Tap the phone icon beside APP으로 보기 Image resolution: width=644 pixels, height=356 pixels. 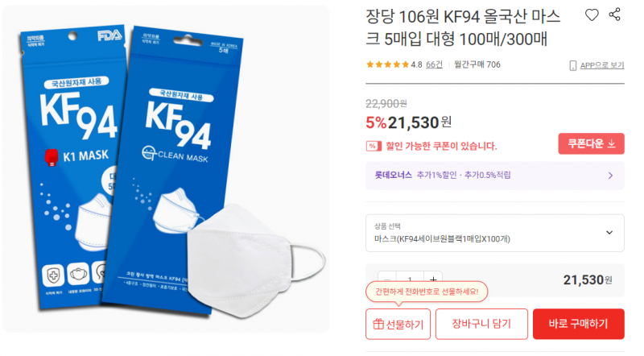pyautogui.click(x=573, y=66)
